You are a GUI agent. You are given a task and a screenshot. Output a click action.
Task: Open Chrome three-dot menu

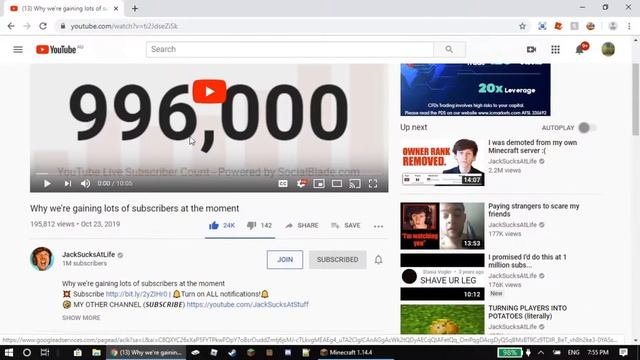pyautogui.click(x=629, y=26)
